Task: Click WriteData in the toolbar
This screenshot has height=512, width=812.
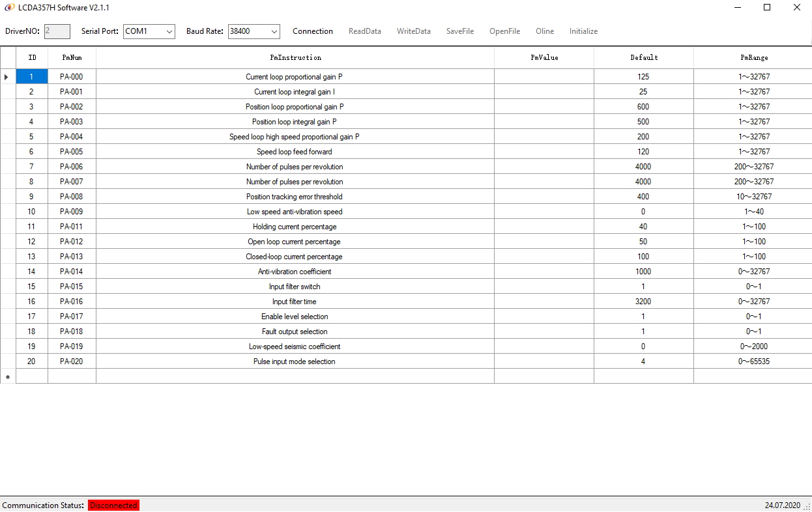Action: tap(414, 31)
